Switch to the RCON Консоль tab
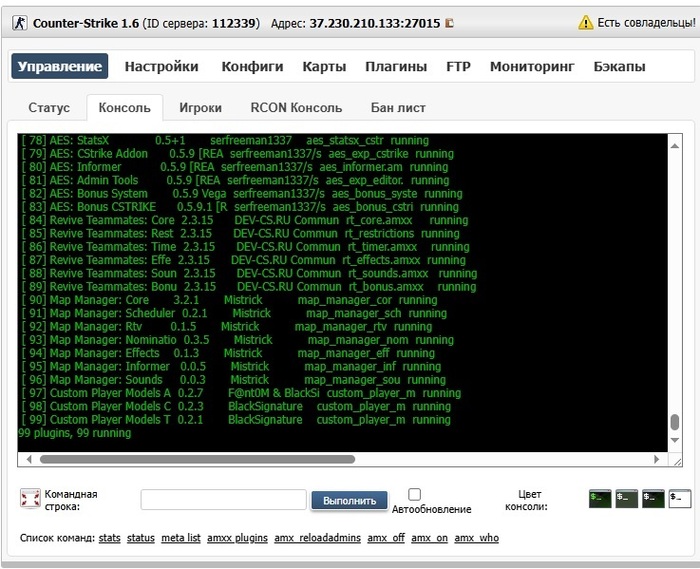 pyautogui.click(x=296, y=107)
